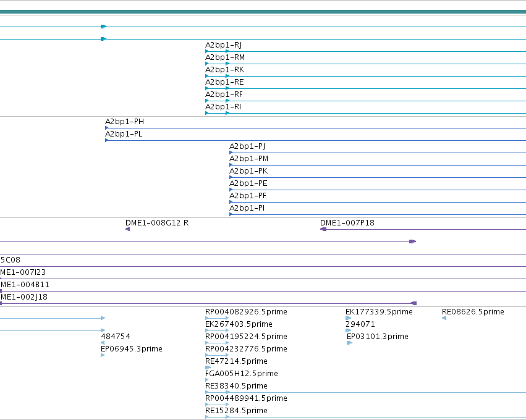
Task: Click the RE38340.5prime EST label
Action: (x=236, y=386)
